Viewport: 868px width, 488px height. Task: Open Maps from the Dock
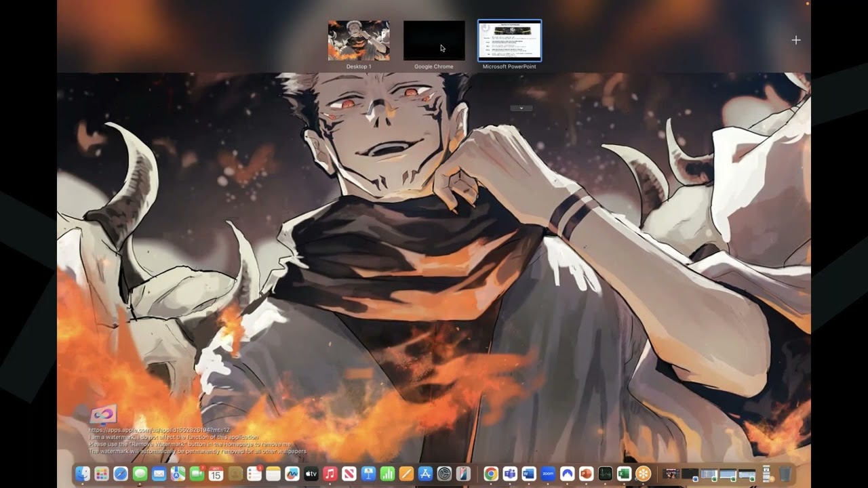click(x=178, y=474)
